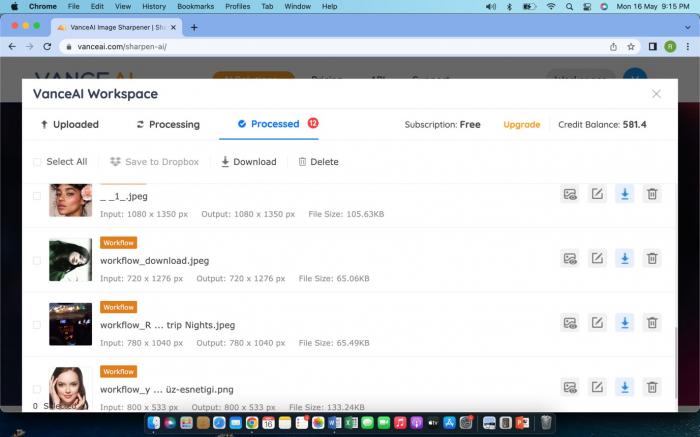Image resolution: width=700 pixels, height=437 pixels.
Task: Open Chrome side panel
Action: tap(652, 46)
